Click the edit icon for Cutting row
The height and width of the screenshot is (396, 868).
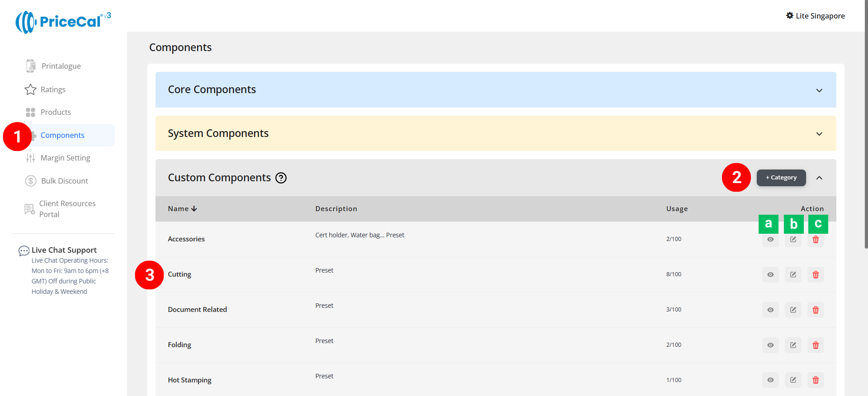(793, 274)
